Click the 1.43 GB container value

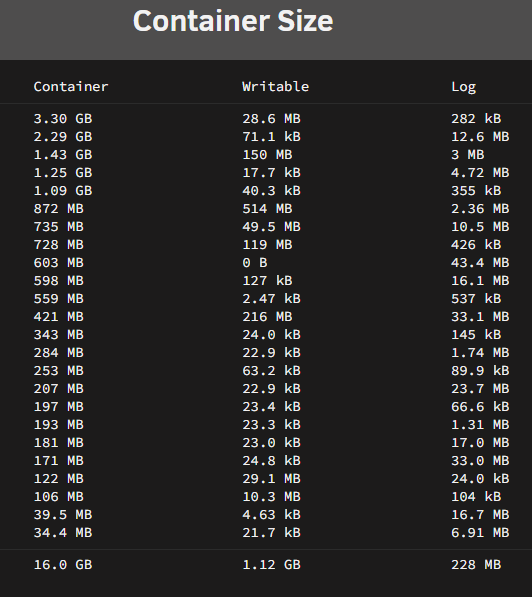click(63, 155)
